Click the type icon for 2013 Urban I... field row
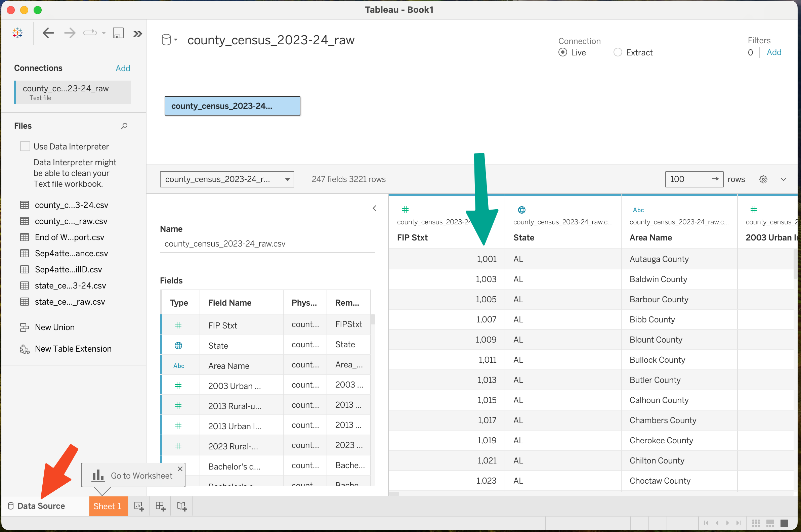This screenshot has height=532, width=801. (x=178, y=426)
